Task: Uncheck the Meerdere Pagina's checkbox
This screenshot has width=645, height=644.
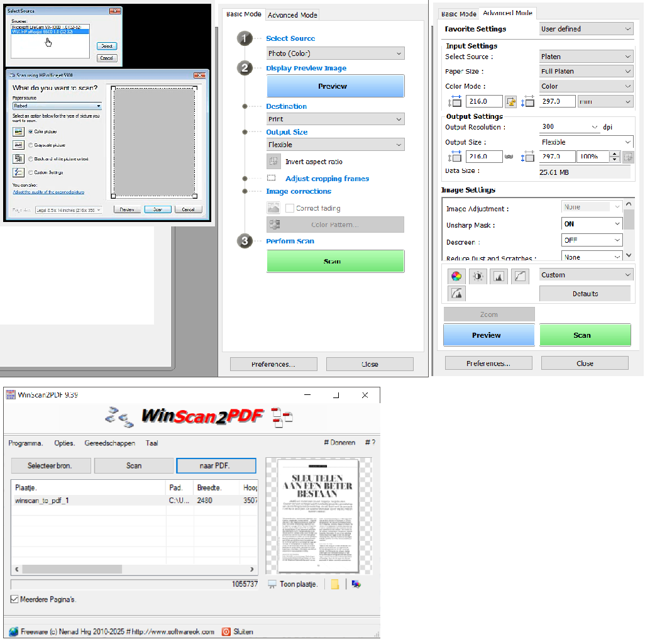Action: (14, 599)
